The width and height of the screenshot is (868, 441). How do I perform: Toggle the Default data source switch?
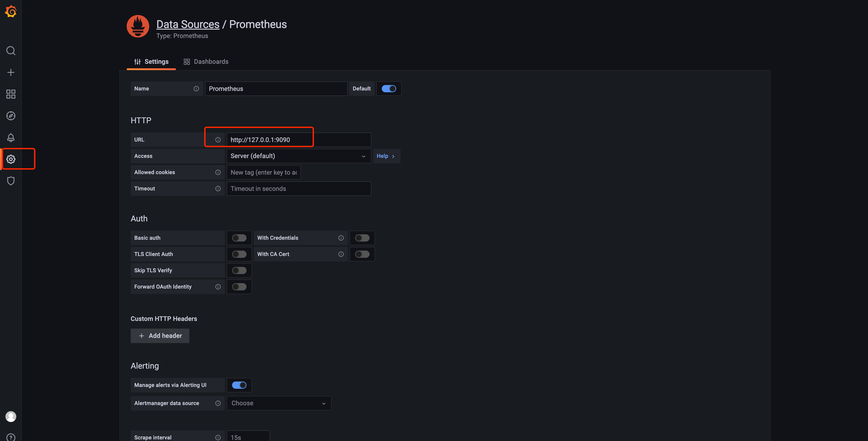(389, 88)
